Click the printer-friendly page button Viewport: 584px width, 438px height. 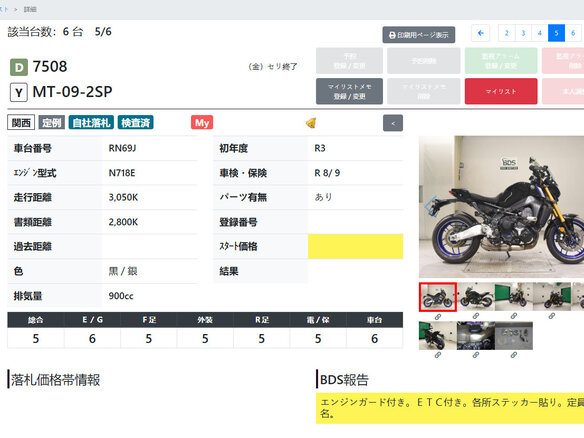click(x=418, y=35)
